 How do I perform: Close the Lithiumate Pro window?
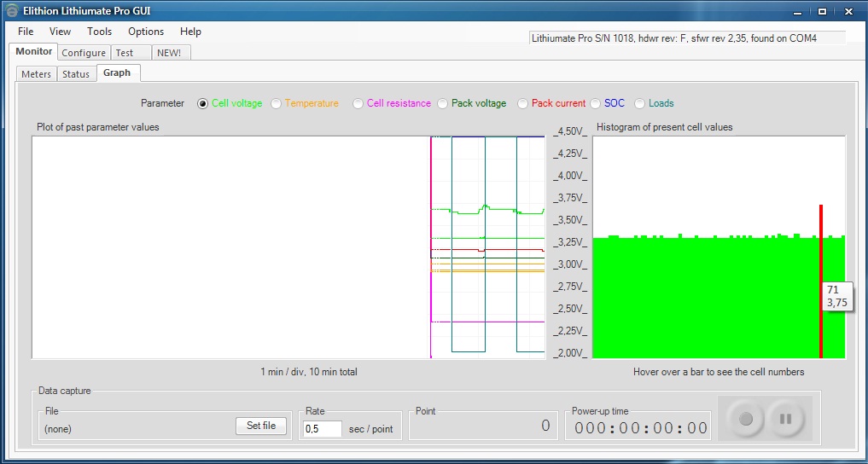pyautogui.click(x=848, y=11)
